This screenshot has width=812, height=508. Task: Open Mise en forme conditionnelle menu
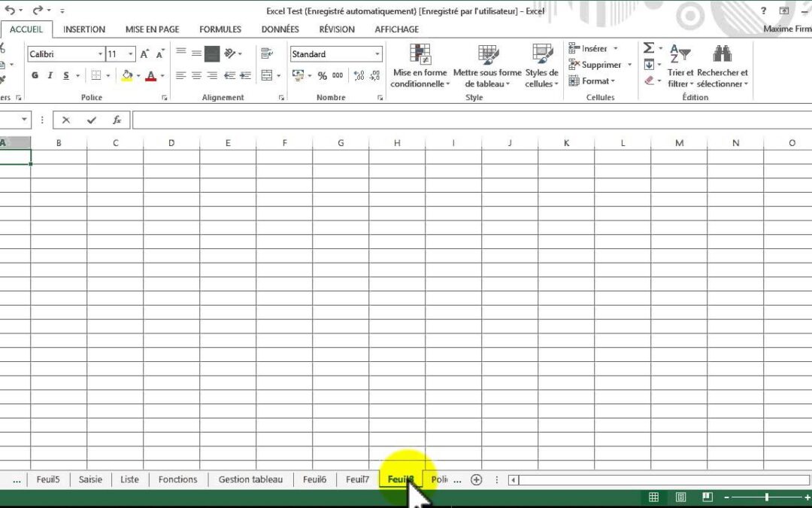tap(420, 65)
